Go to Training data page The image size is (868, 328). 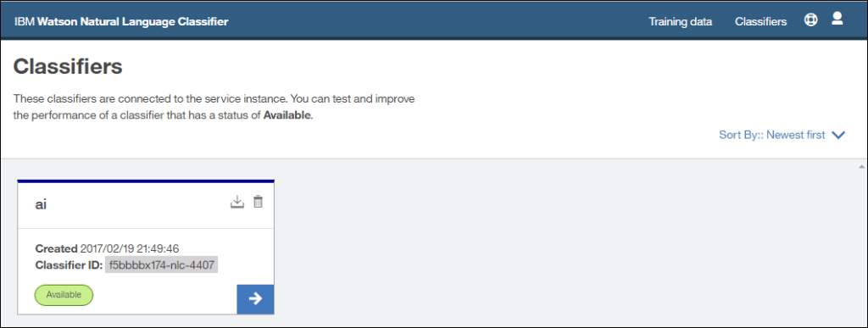(681, 22)
